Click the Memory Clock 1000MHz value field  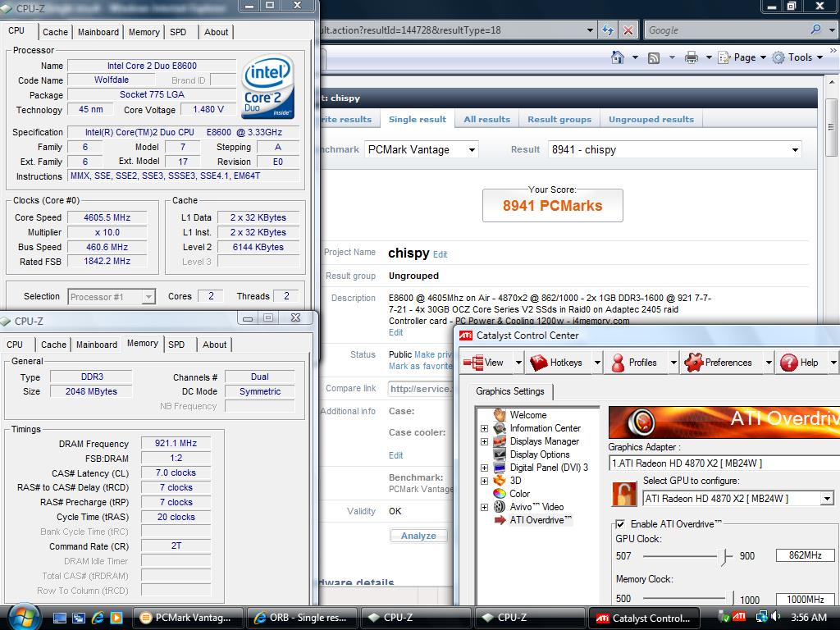point(806,600)
